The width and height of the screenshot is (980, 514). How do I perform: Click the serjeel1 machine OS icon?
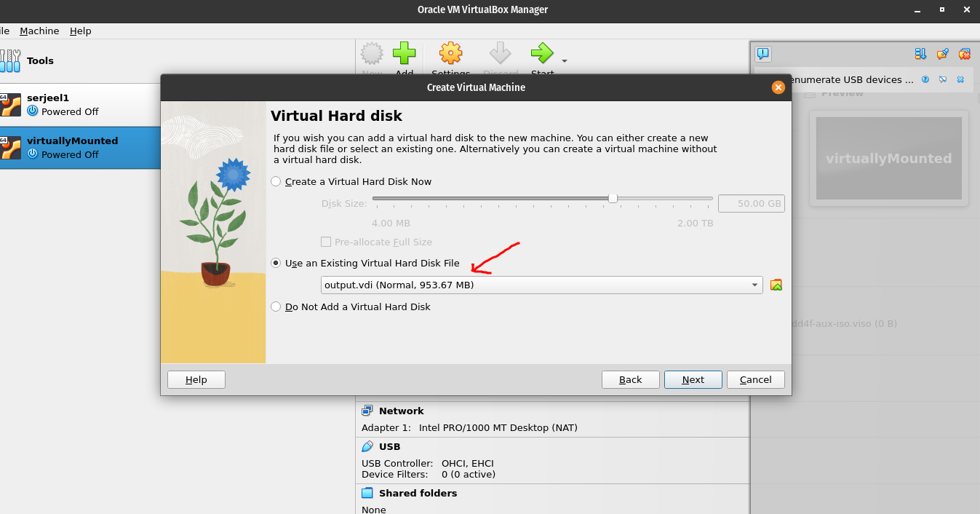tap(9, 105)
